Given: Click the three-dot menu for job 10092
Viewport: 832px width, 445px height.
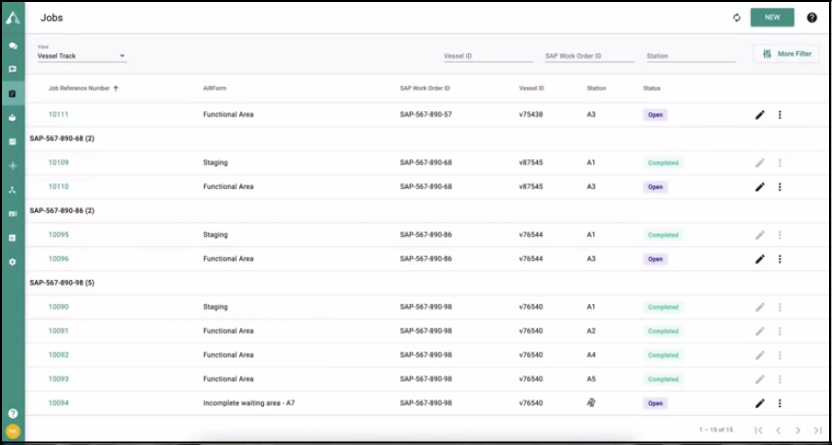Looking at the screenshot, I should click(779, 355).
